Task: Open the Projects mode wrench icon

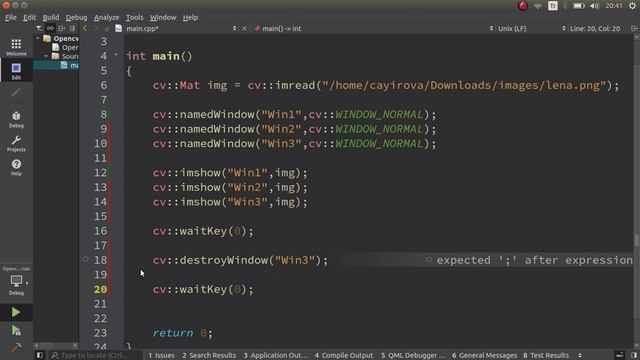Action: [x=16, y=143]
